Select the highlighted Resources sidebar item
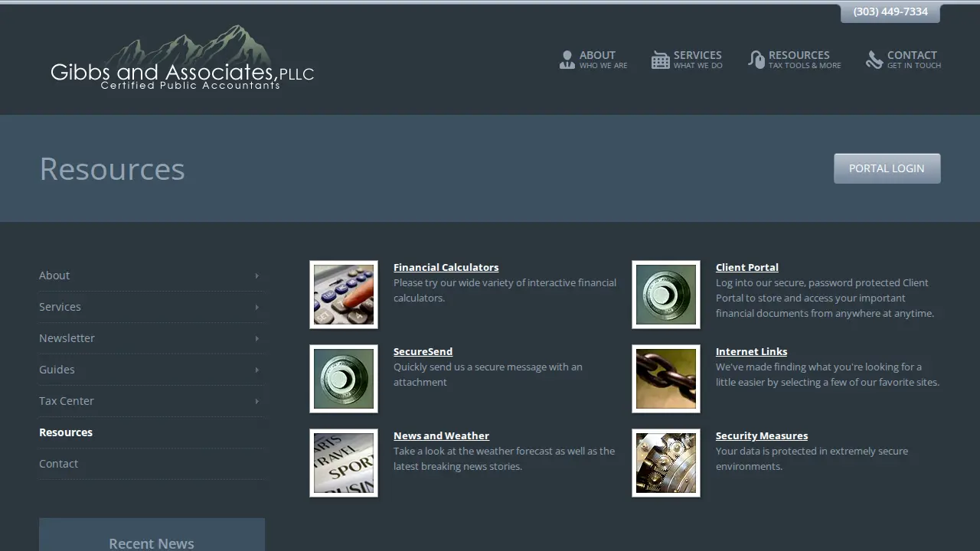Image resolution: width=980 pixels, height=551 pixels. (152, 432)
